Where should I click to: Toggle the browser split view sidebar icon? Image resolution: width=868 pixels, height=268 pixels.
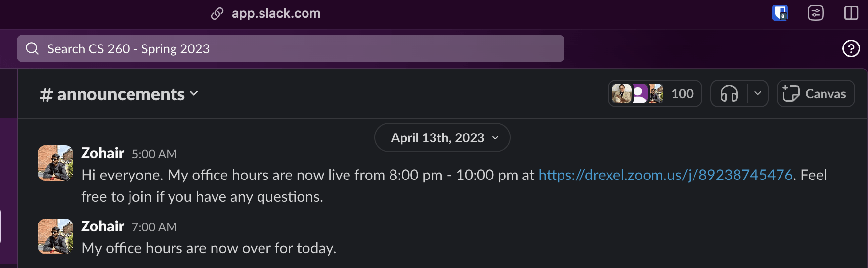coord(851,13)
